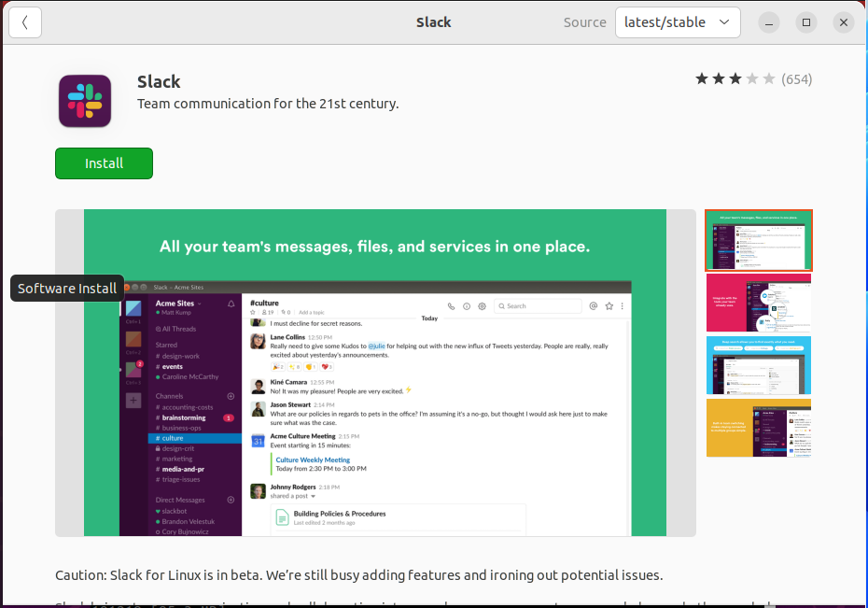
Task: Click the 'Team communication for the 21st century' subtitle
Action: click(268, 104)
